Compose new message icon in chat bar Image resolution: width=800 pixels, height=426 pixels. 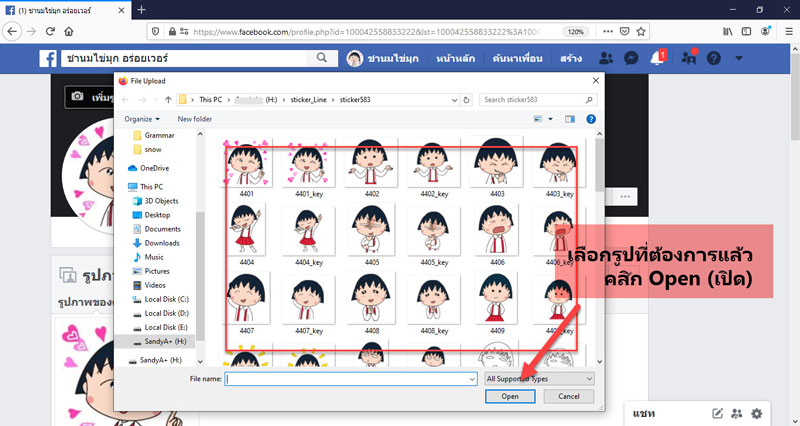click(718, 414)
